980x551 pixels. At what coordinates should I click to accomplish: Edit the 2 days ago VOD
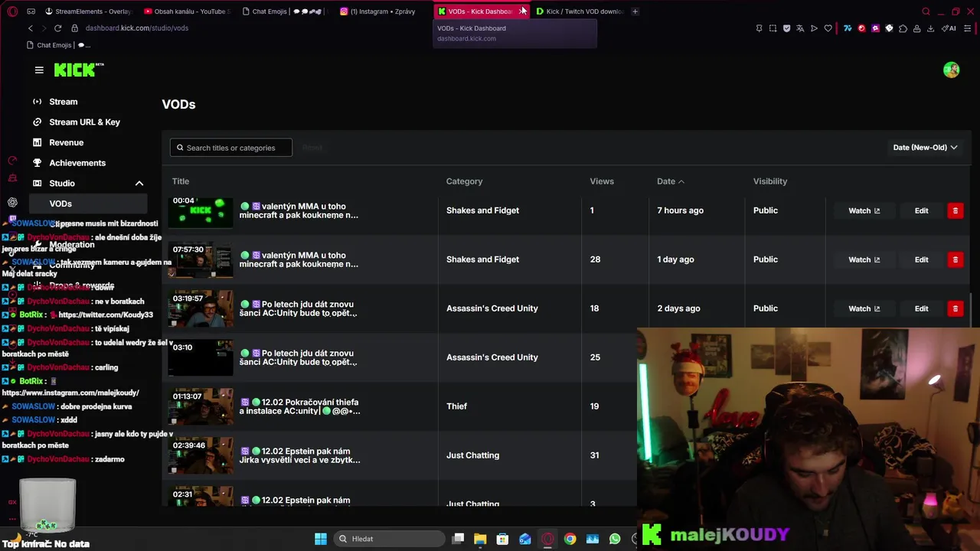coord(921,308)
